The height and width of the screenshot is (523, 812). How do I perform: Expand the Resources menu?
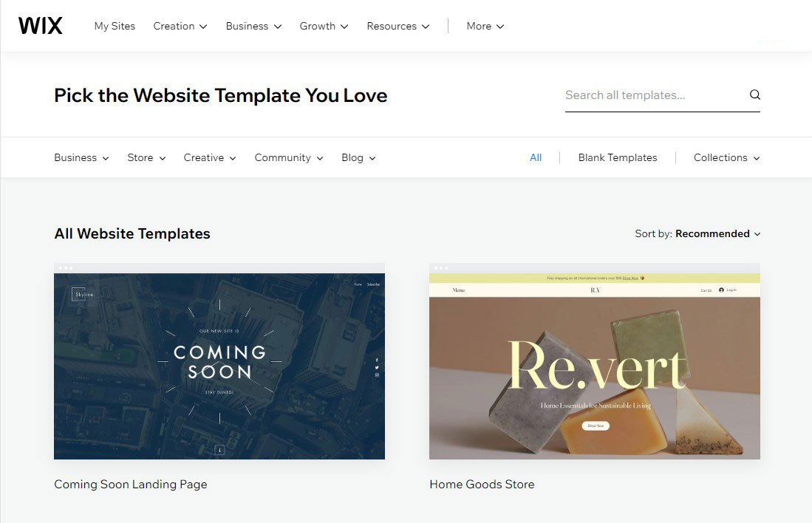[398, 26]
